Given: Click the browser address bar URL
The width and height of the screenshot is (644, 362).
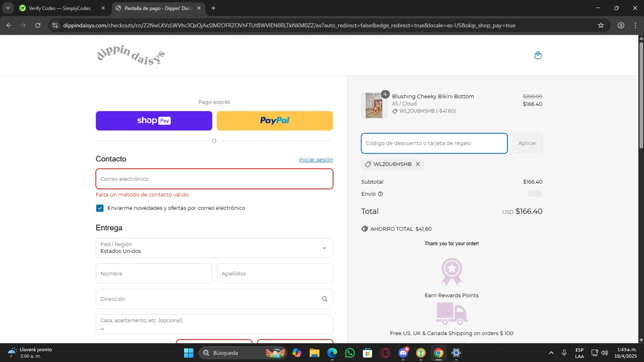Looking at the screenshot, I should point(289,25).
